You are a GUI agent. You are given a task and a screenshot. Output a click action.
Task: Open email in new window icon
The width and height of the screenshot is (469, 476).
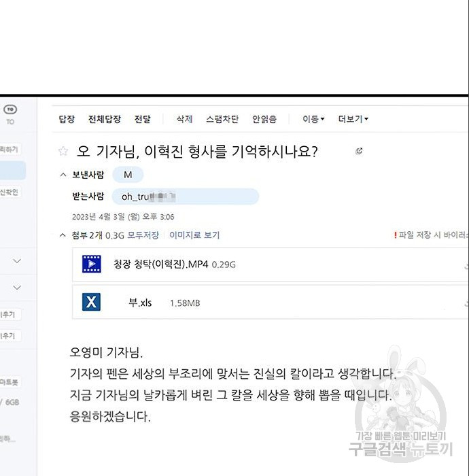click(359, 151)
